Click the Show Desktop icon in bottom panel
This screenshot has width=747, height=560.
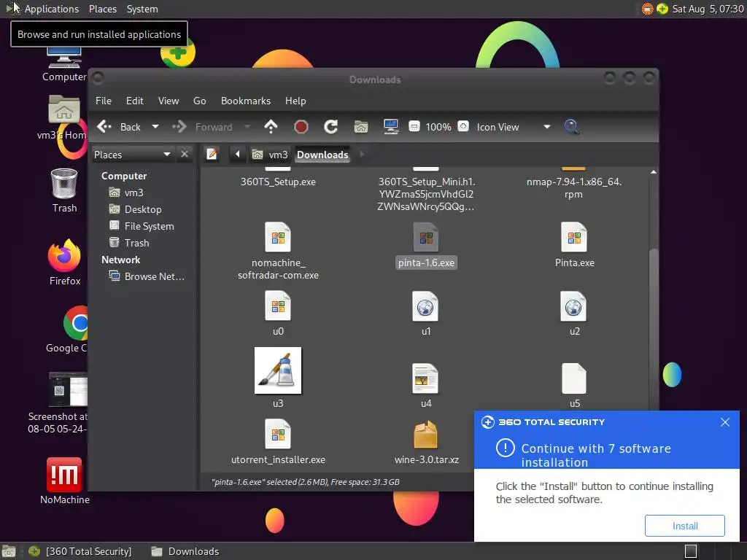[x=9, y=551]
